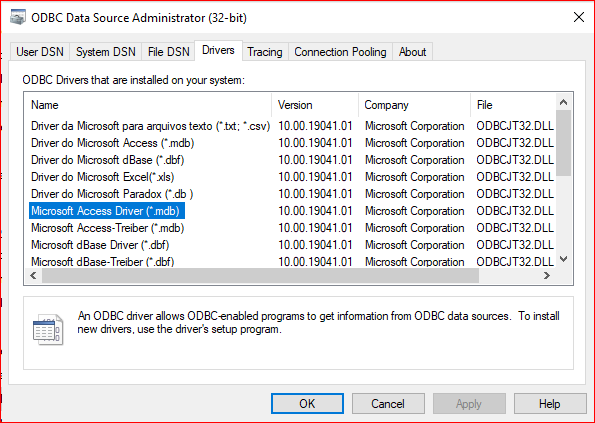This screenshot has width=595, height=423.
Task: Open the System DSN tab
Action: (105, 52)
